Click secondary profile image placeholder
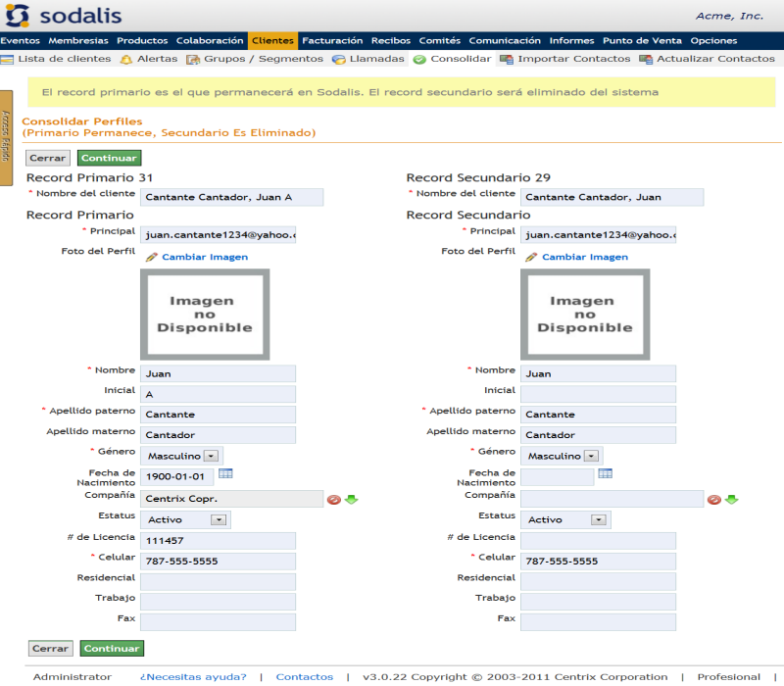Screen dimensions: 784x686 click(x=584, y=315)
